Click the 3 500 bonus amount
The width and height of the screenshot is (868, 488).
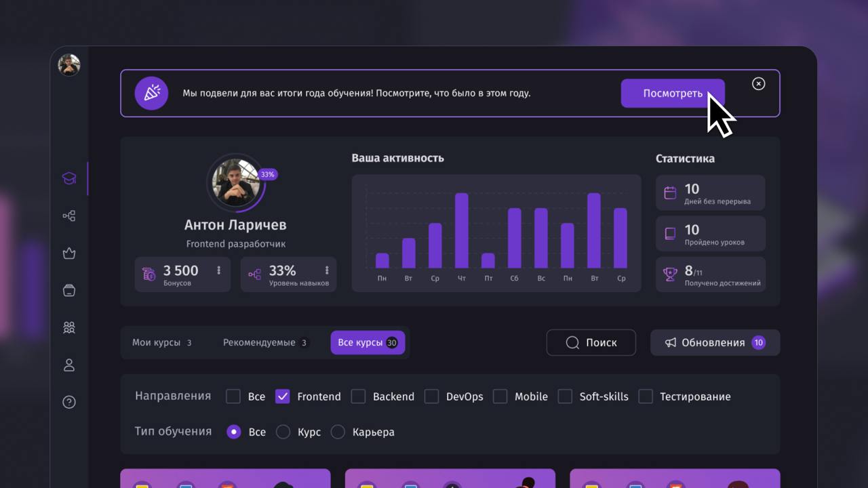(x=181, y=271)
